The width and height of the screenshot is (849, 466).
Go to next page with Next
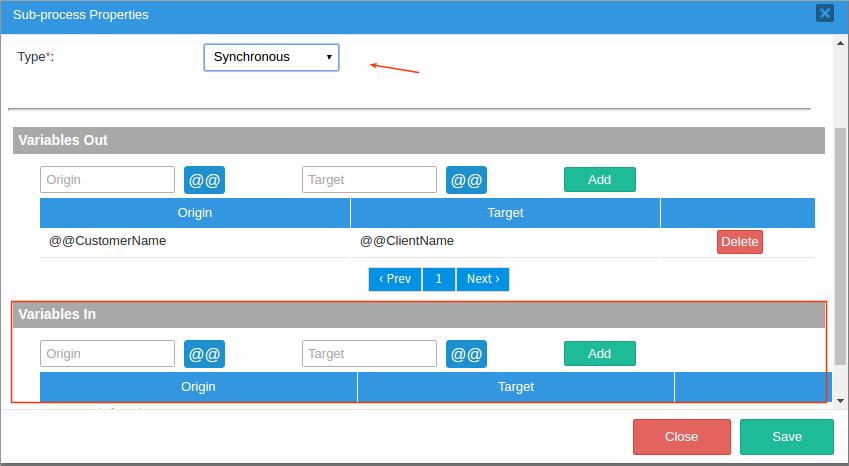pos(483,279)
